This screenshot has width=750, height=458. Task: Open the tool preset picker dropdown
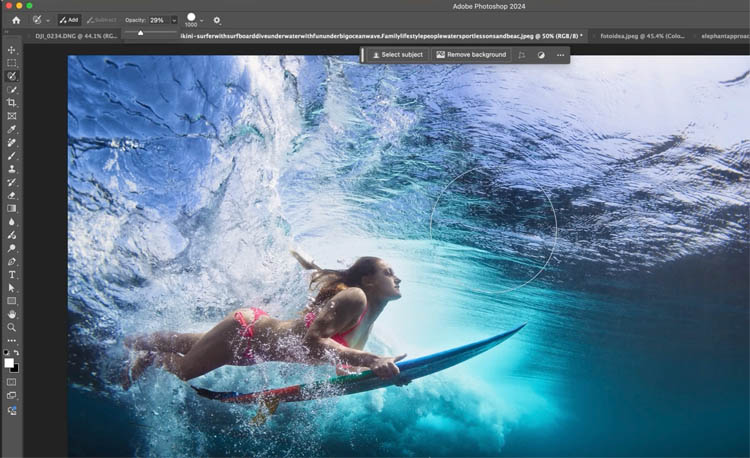pos(48,21)
